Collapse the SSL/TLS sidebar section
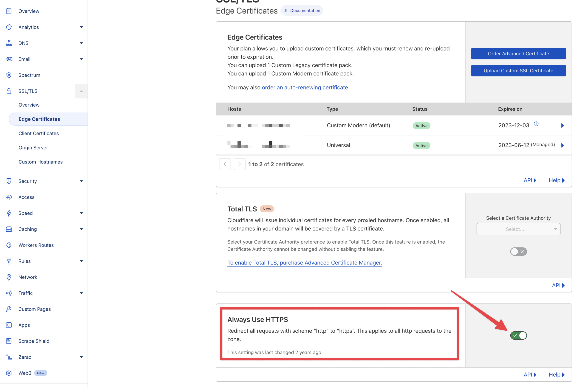Screen dimensions: 588x388 81,91
